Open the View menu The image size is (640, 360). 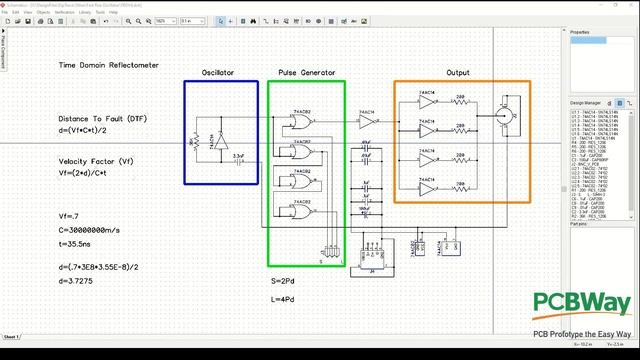(28, 12)
